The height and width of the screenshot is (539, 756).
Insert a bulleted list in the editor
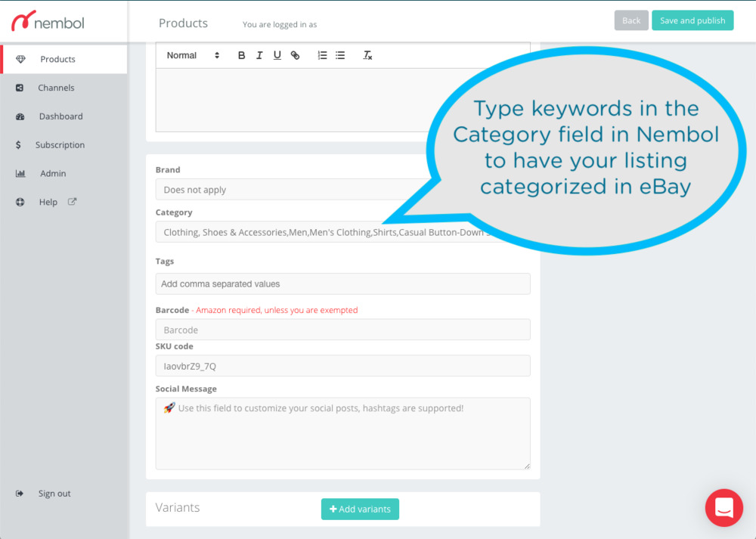tap(340, 55)
